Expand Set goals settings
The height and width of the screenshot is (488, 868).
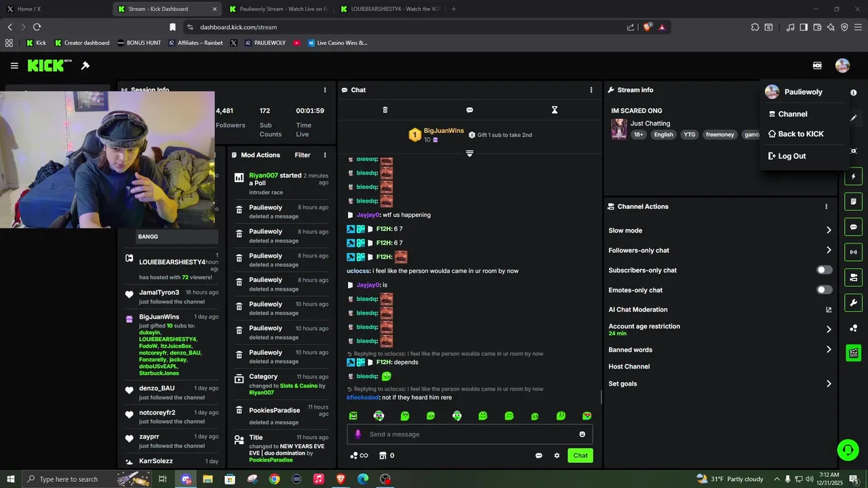click(x=829, y=384)
